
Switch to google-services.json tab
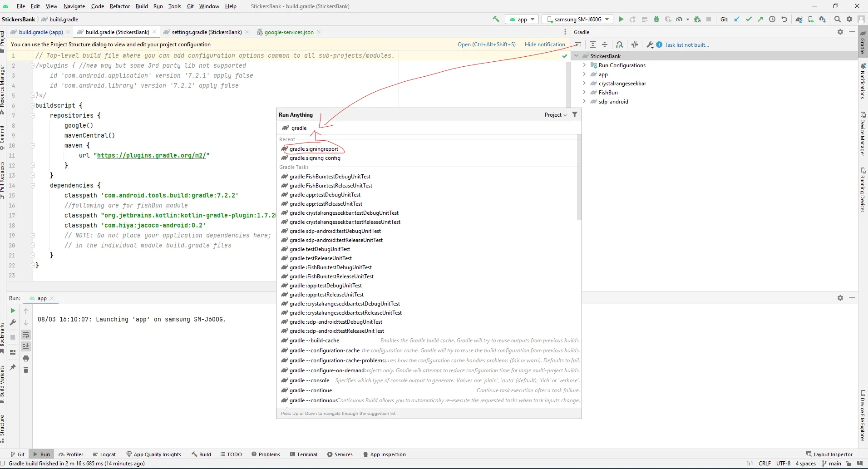289,32
